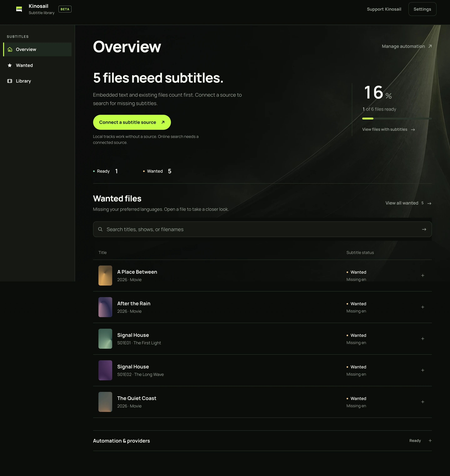Click the Ready count stat
This screenshot has width=450, height=476.
105,171
